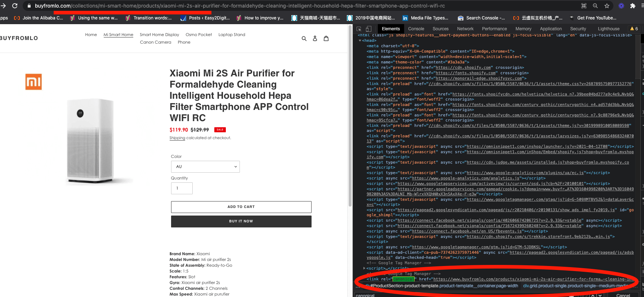Click the BUYFROMLO store logo

(19, 38)
